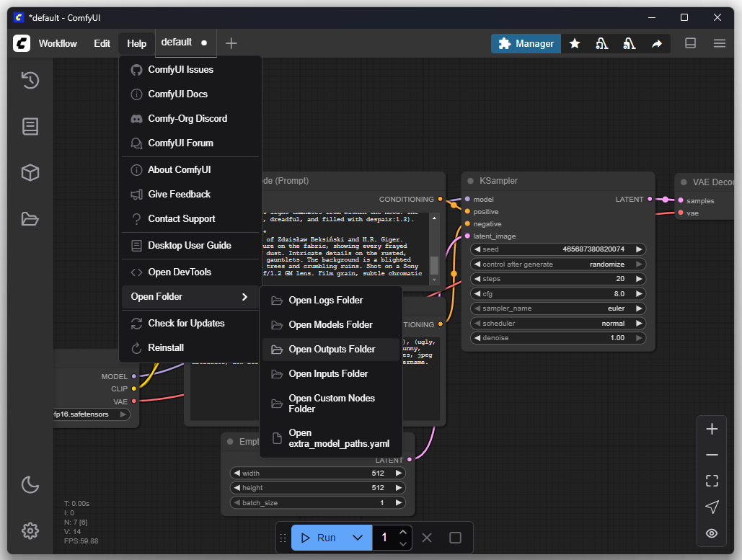The width and height of the screenshot is (742, 560).
Task: Click the share arrow icon in toolbar
Action: (x=657, y=44)
